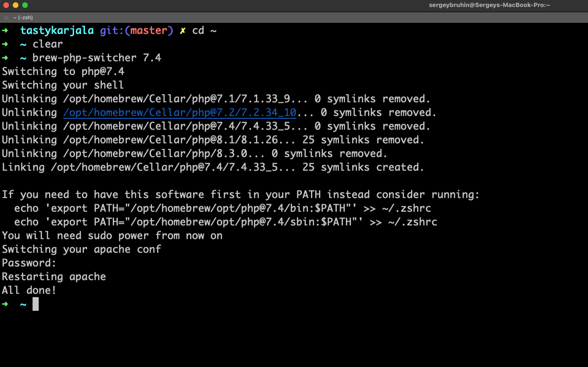Click the blinking cursor block at the prompt
The width and height of the screenshot is (588, 367).
click(35, 304)
